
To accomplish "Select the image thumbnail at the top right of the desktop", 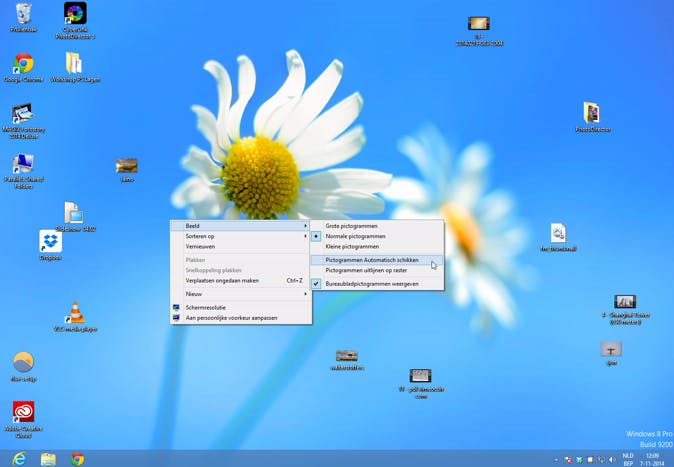I will [479, 31].
